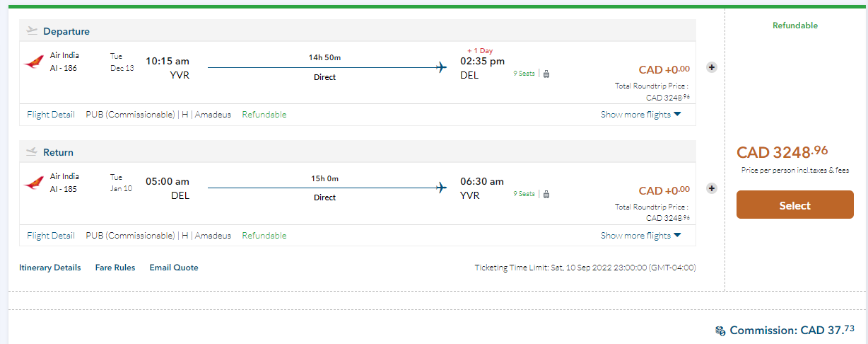Click the landing plane icon beside Return heading
868x344 pixels.
pos(31,151)
